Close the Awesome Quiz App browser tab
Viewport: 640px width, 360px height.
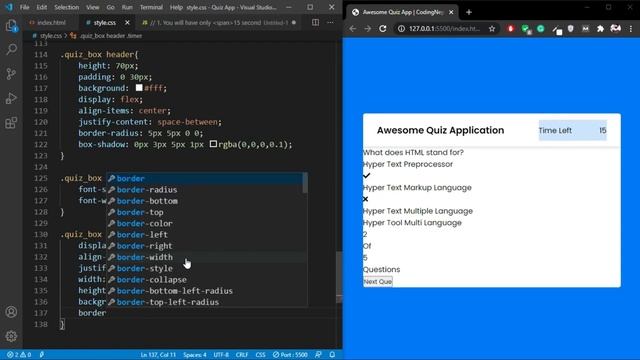click(x=451, y=12)
